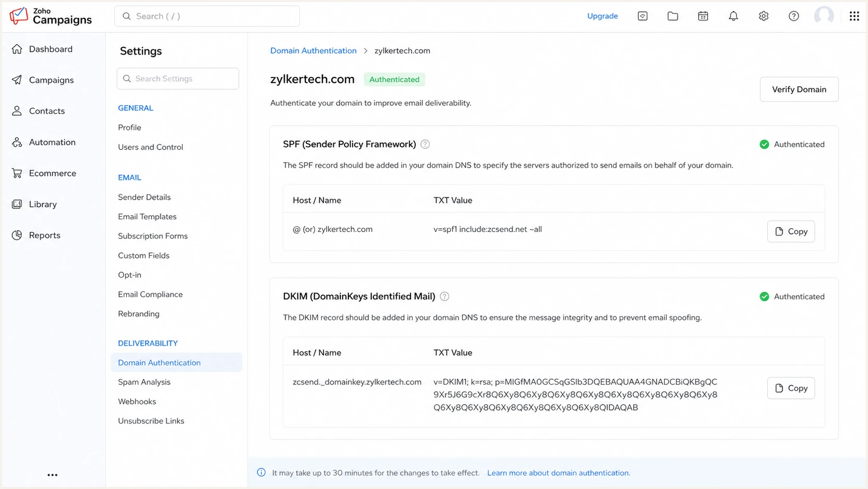
Task: Open the notifications bell
Action: [733, 16]
